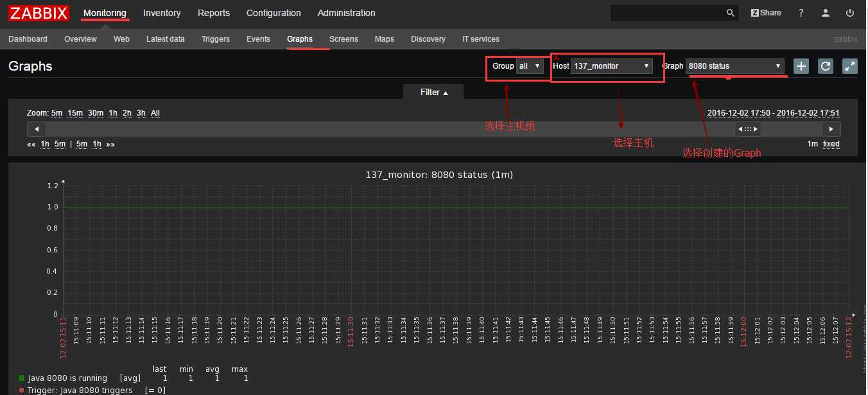868x395 pixels.
Task: Open the Group dropdown set to all
Action: pos(530,66)
